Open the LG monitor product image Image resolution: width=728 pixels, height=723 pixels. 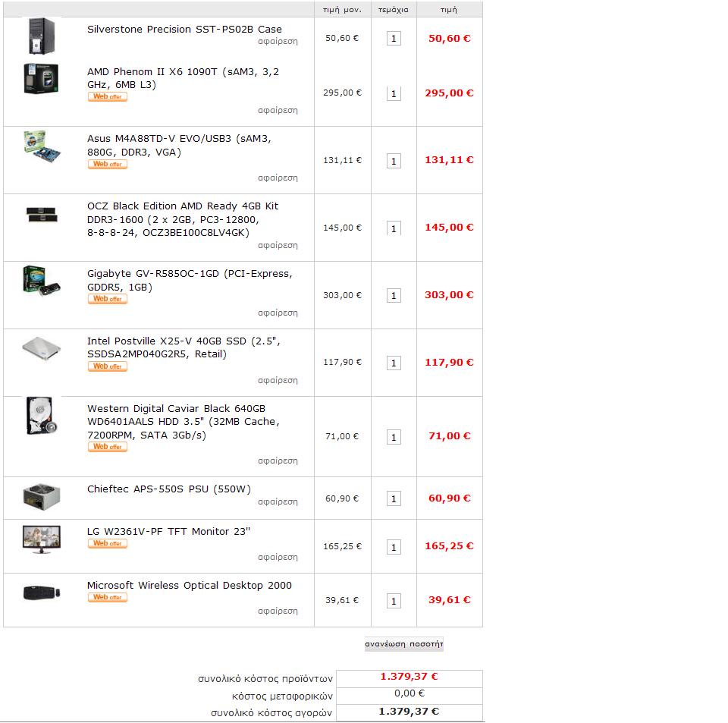pyautogui.click(x=41, y=539)
